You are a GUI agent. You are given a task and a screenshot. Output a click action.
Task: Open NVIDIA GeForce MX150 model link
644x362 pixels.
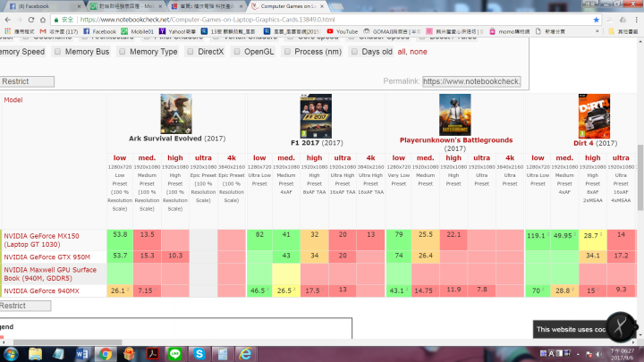41,240
